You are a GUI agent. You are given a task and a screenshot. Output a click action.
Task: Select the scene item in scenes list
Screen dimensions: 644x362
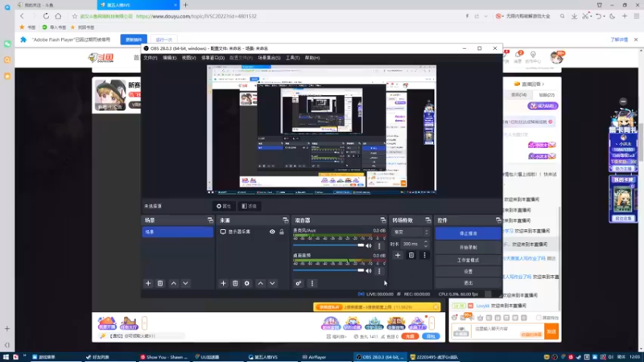point(178,232)
